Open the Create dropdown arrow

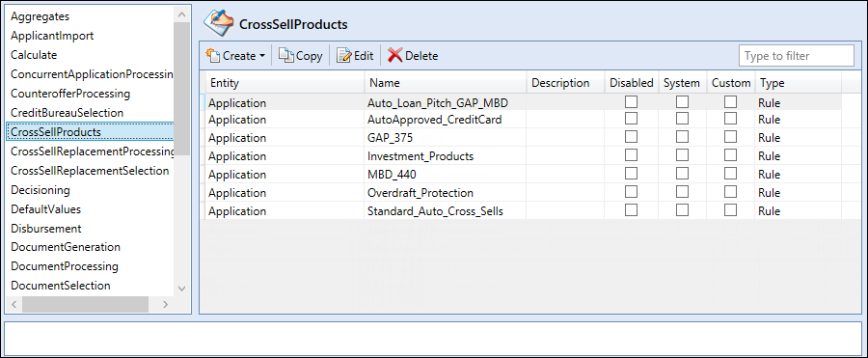click(x=261, y=56)
